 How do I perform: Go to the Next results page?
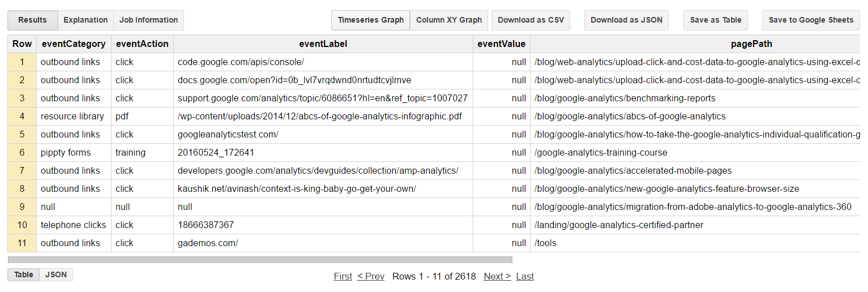[x=497, y=276]
